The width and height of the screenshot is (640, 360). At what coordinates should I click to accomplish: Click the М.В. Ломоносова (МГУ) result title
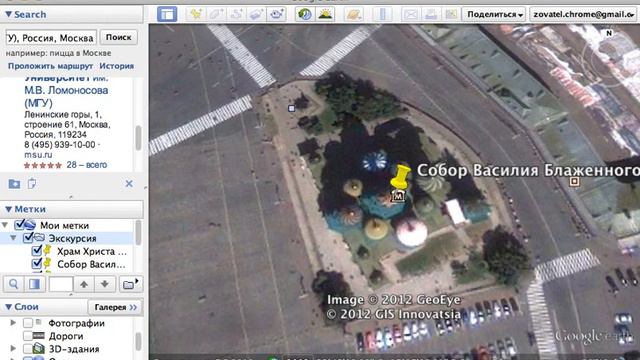(x=66, y=96)
